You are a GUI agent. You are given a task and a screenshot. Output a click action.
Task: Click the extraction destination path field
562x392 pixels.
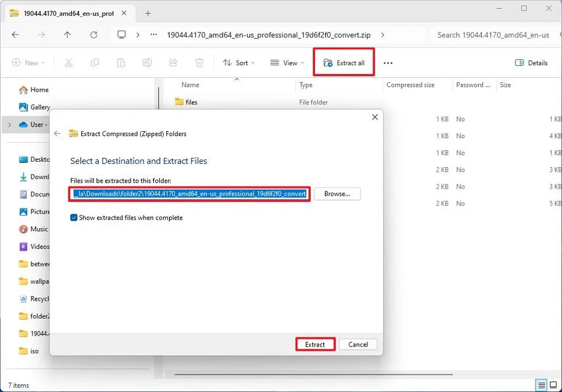point(189,194)
